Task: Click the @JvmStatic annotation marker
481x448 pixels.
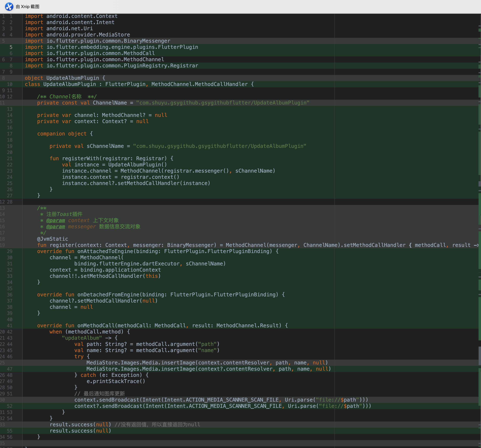Action: (52, 239)
